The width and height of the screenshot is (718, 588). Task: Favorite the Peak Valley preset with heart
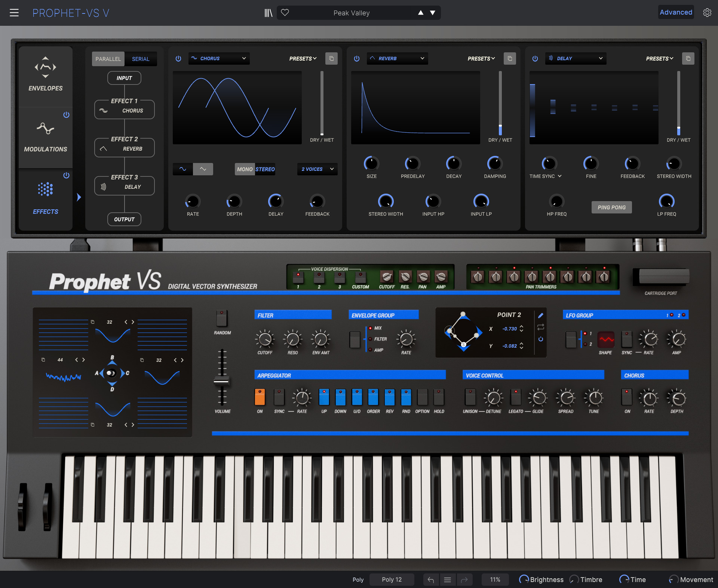click(285, 13)
